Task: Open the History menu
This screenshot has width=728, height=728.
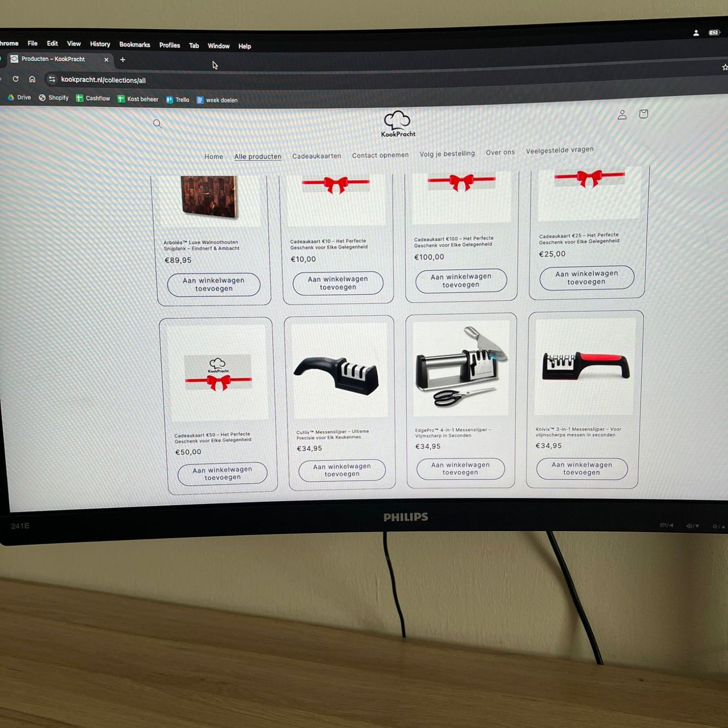Action: pos(100,44)
